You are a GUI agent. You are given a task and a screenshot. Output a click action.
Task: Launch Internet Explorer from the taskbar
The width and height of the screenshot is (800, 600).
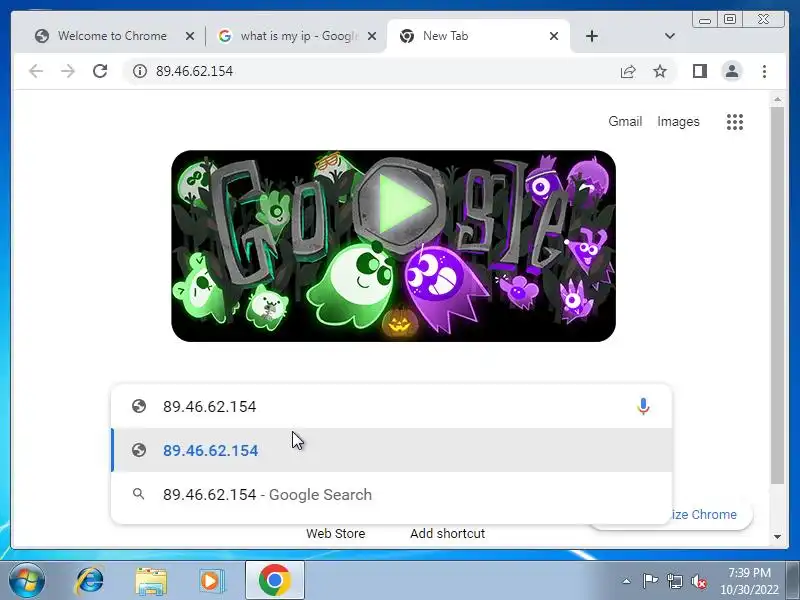(89, 581)
